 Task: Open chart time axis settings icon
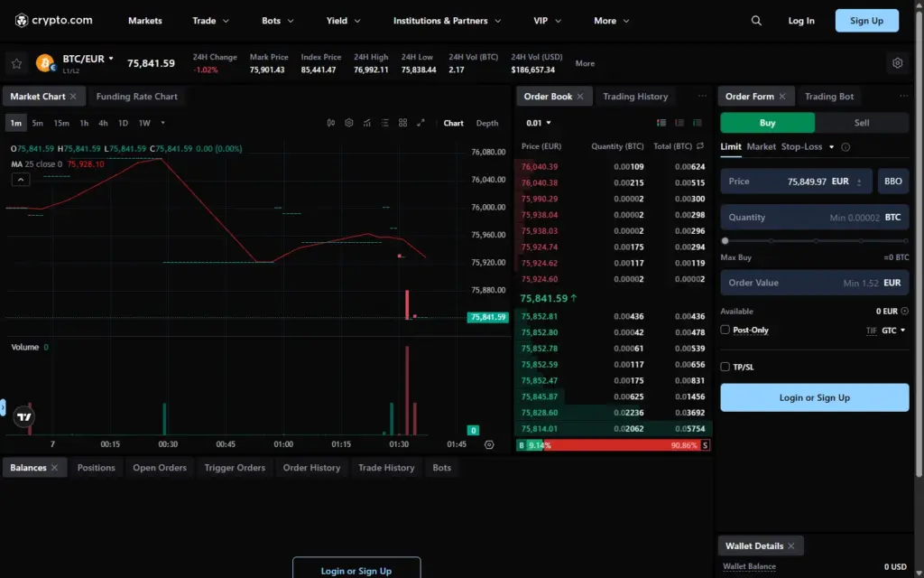coord(489,444)
